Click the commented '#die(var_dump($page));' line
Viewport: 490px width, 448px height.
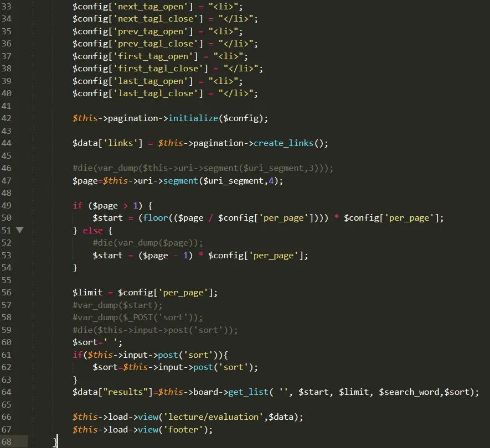(148, 243)
